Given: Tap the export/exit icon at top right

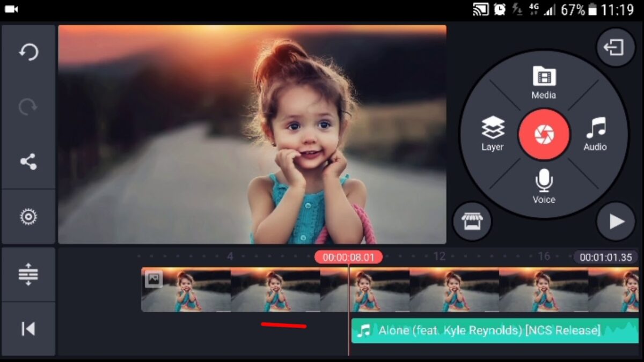Looking at the screenshot, I should point(616,47).
